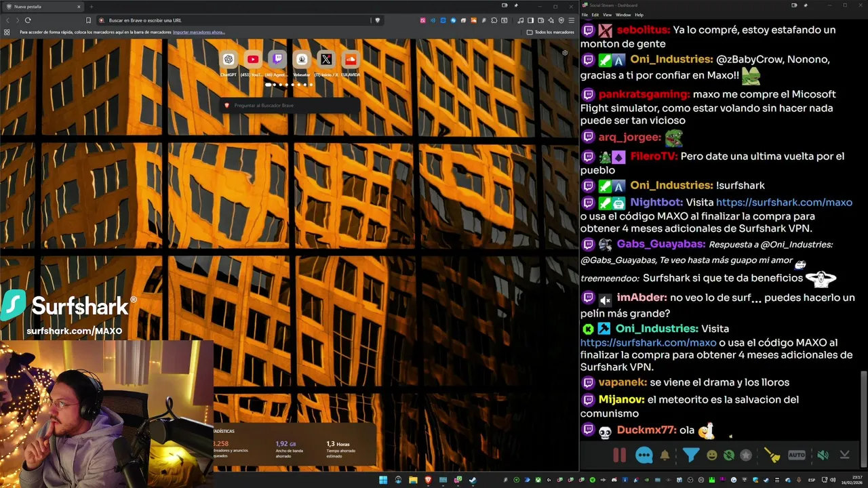This screenshot has height=488, width=868.
Task: Click the username sebolitus in chat
Action: pyautogui.click(x=644, y=30)
